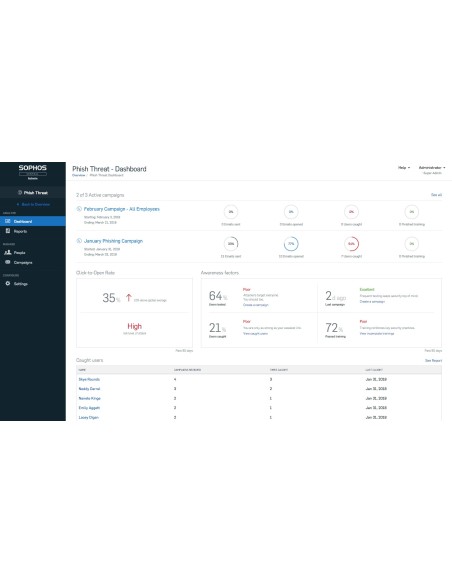Click the 2 d ago last campaign value

pyautogui.click(x=335, y=296)
